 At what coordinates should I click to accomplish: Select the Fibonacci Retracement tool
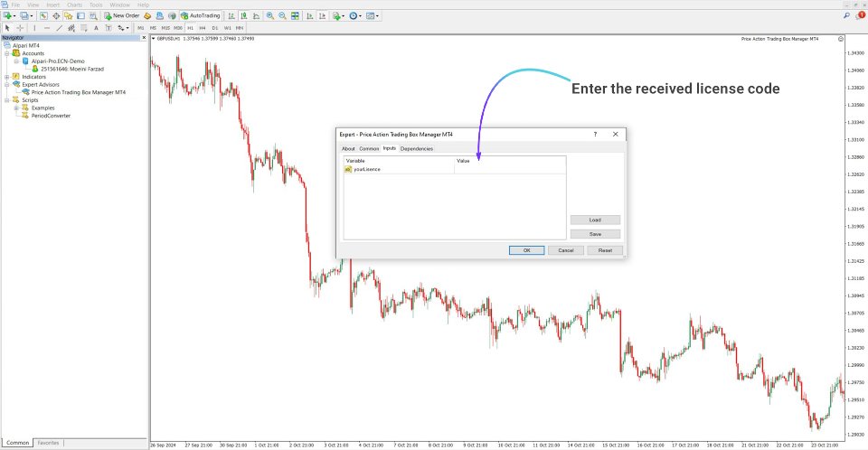(x=83, y=28)
